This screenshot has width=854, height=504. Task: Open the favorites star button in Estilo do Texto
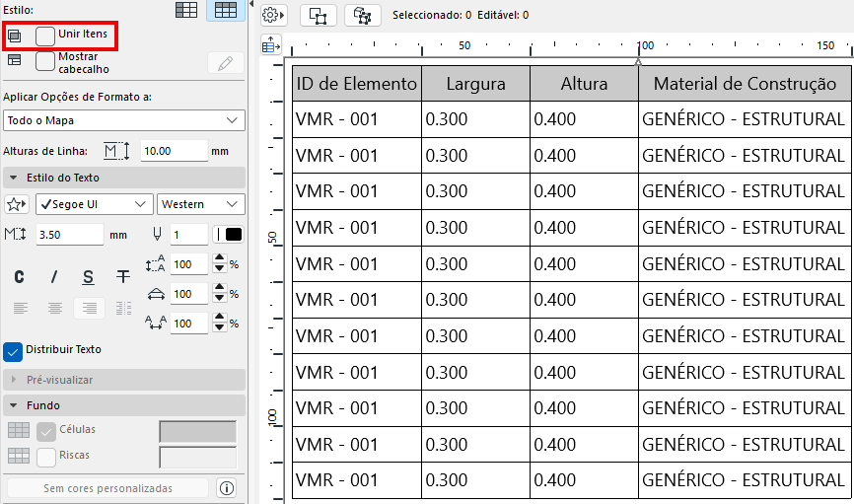click(16, 204)
